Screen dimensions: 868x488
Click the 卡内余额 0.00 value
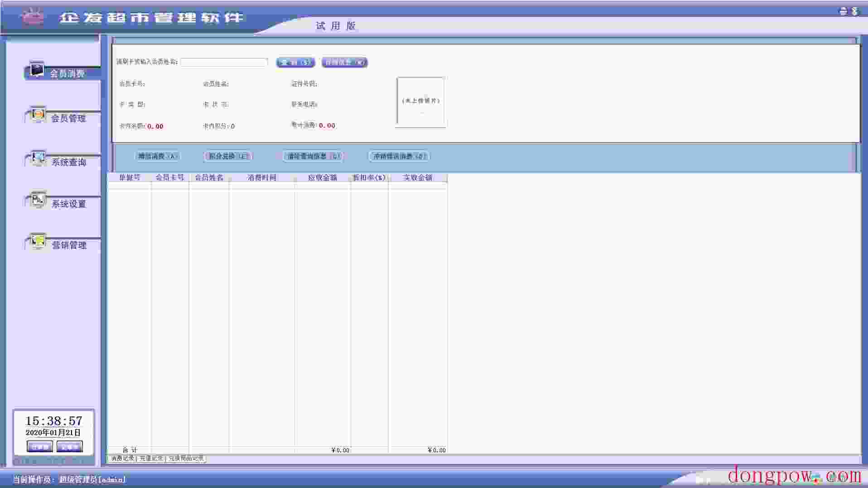click(155, 126)
